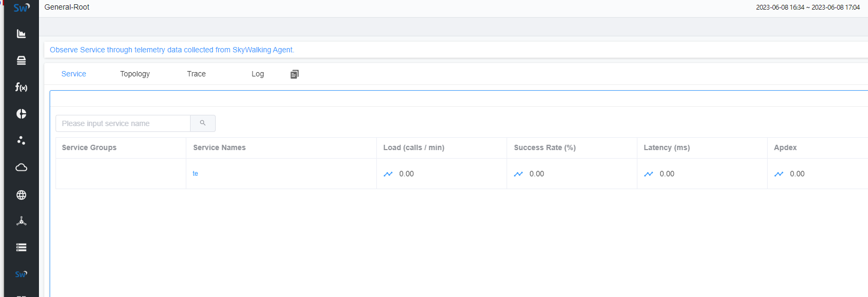Click the 0.00 value under Success Rate
868x297 pixels.
[x=537, y=174]
